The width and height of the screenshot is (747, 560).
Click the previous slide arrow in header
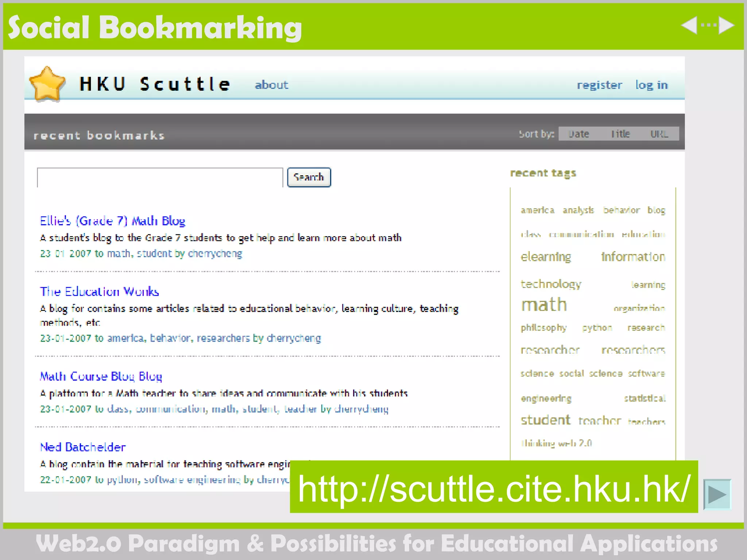click(689, 25)
